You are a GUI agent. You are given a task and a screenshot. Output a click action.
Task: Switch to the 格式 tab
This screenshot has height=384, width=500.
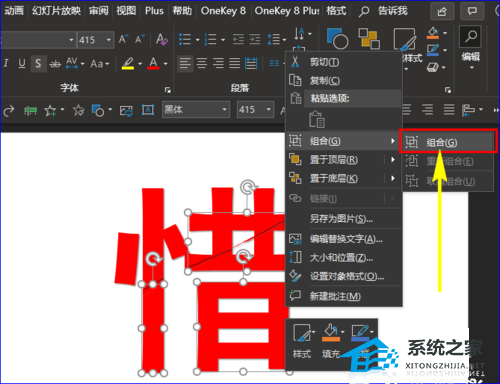click(336, 11)
